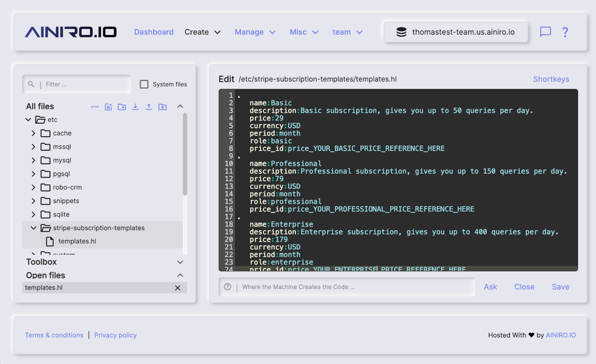This screenshot has width=596, height=364.
Task: Open the Shortkeys link
Action: tap(551, 79)
